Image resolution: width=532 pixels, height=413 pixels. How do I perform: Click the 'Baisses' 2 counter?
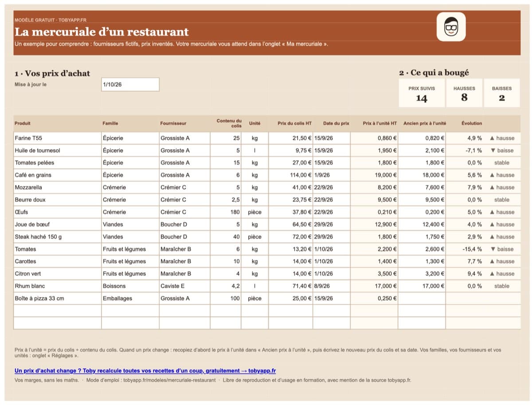pyautogui.click(x=502, y=93)
